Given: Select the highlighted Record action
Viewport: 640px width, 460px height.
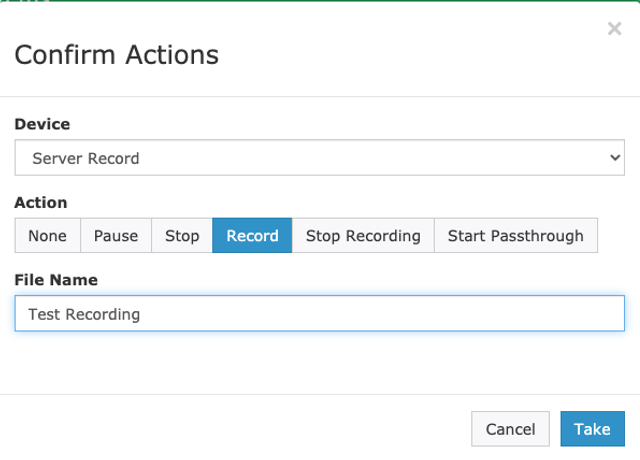Looking at the screenshot, I should [252, 236].
